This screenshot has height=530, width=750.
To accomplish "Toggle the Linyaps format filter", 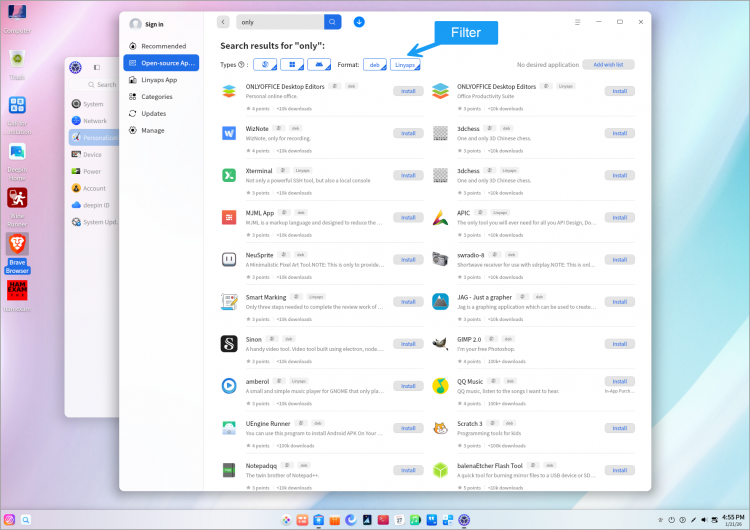I will 405,65.
